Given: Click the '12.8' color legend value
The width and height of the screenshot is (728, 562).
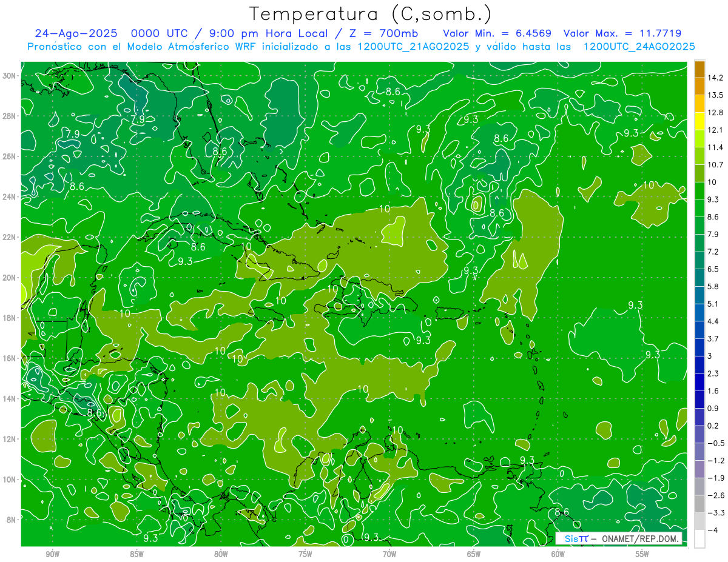Looking at the screenshot, I should [715, 113].
